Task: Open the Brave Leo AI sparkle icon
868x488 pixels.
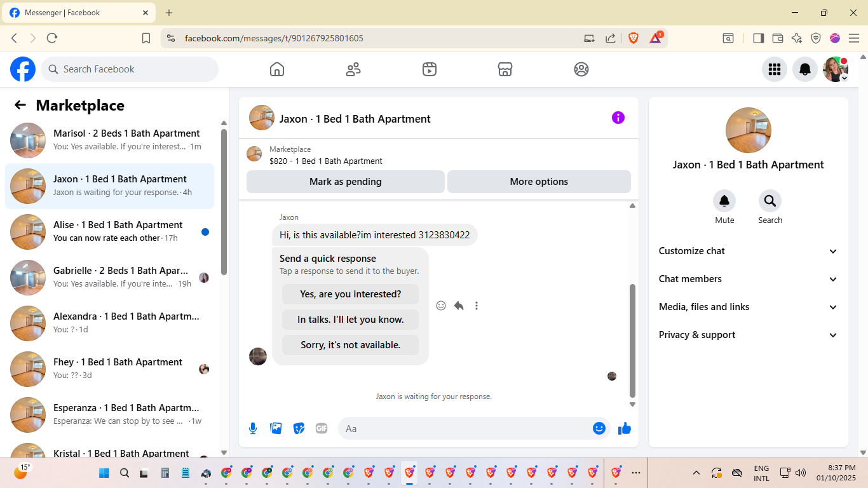Action: (797, 38)
